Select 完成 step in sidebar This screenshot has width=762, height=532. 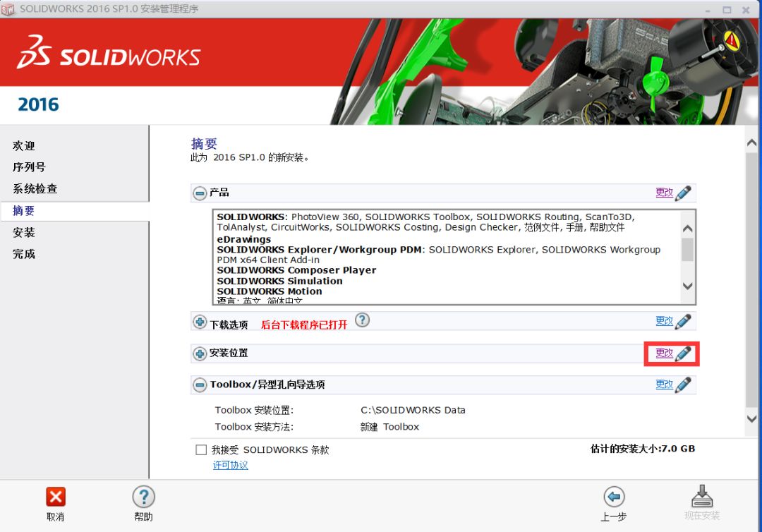pyautogui.click(x=24, y=253)
